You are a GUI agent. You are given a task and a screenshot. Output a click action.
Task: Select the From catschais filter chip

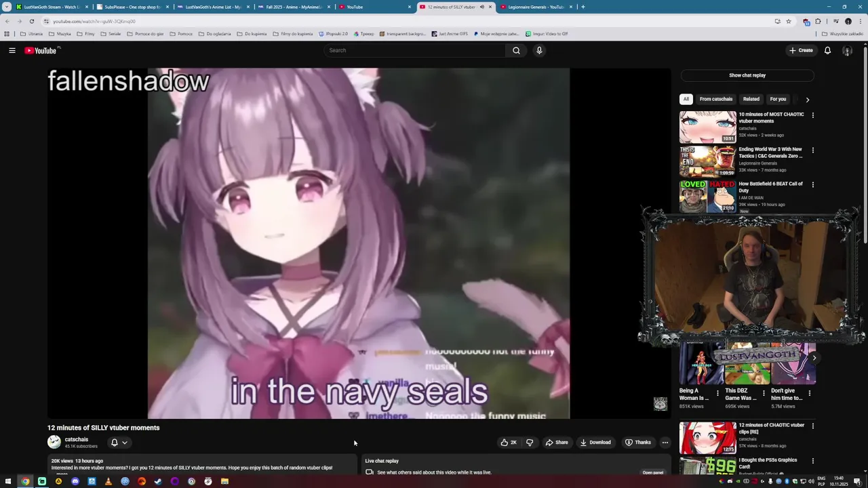(x=716, y=99)
